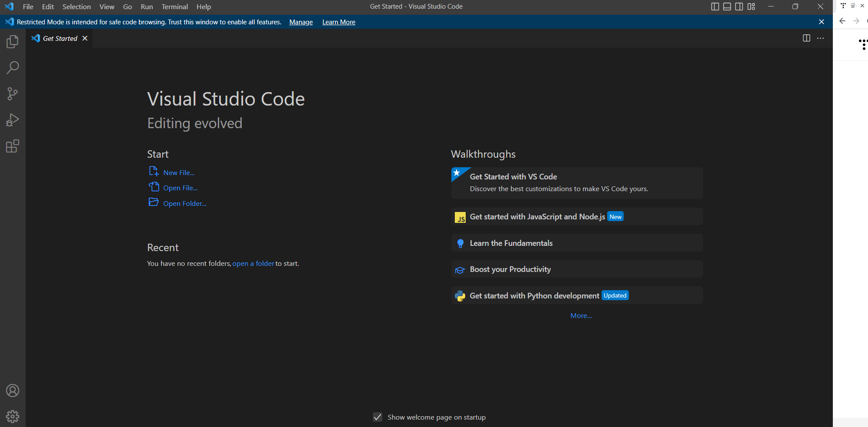The width and height of the screenshot is (868, 427).
Task: Open the editor More Actions ellipsis
Action: [820, 38]
